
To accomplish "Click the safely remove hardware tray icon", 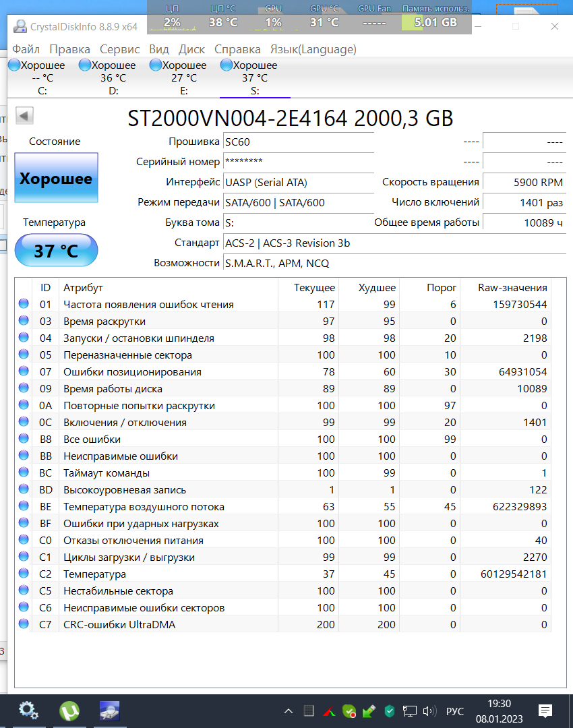I will tap(369, 711).
